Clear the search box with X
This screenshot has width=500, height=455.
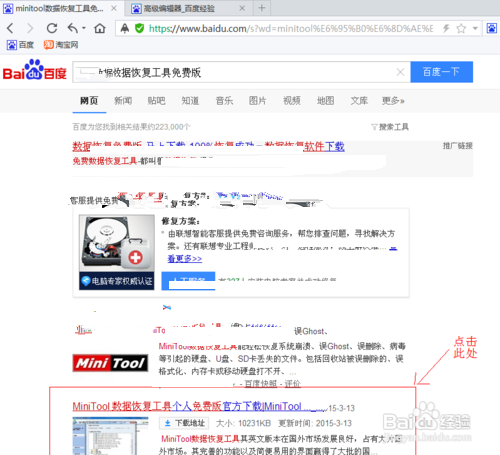tap(400, 72)
